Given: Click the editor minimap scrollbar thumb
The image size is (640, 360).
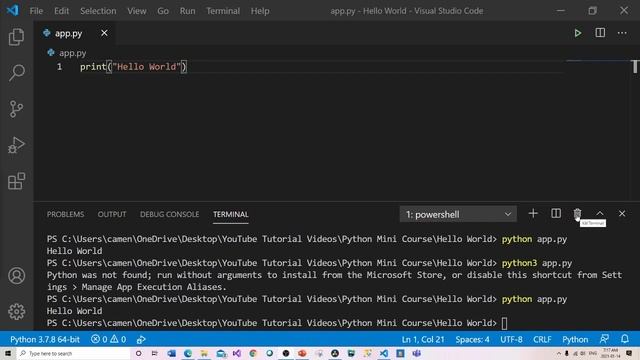Looking at the screenshot, I should [x=635, y=67].
